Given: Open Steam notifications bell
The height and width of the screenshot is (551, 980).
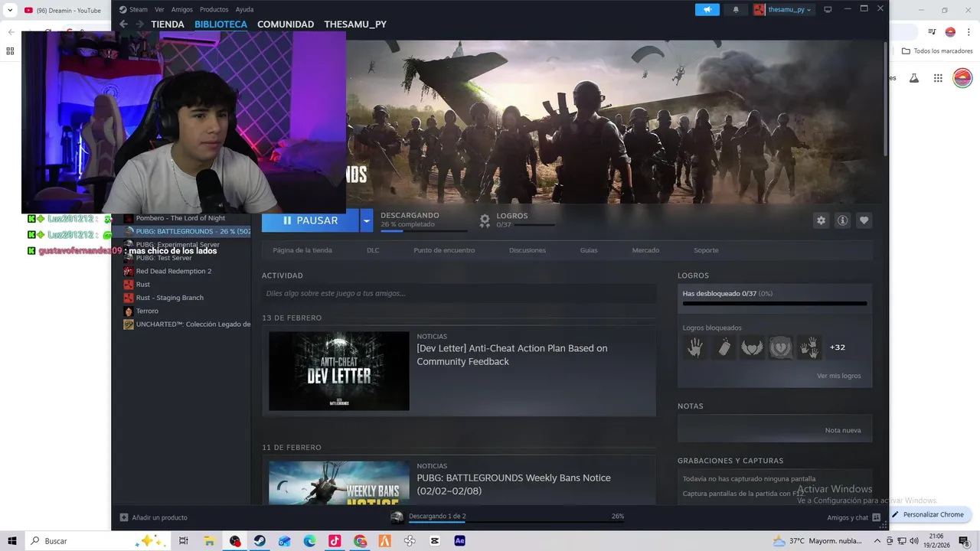Looking at the screenshot, I should pos(736,9).
